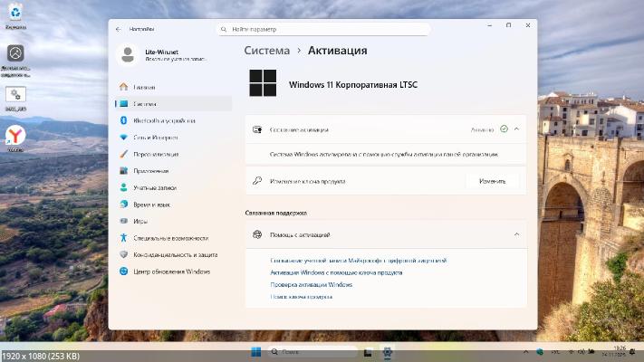
Task: Click the Windows Start button on taskbar
Action: pyautogui.click(x=255, y=351)
